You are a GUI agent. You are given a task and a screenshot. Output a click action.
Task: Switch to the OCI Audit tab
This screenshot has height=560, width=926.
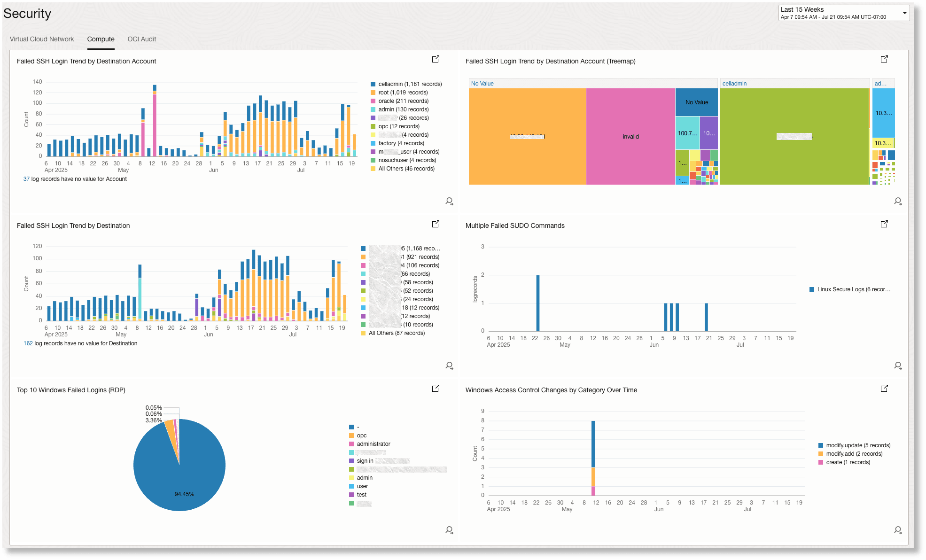141,39
